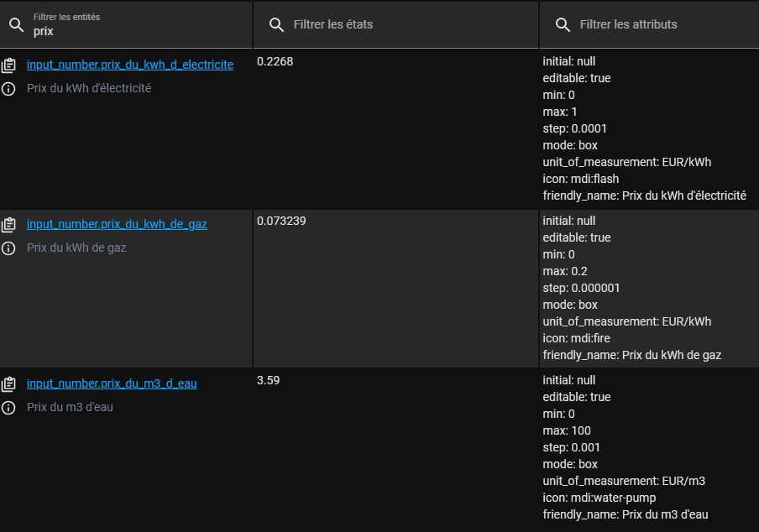The height and width of the screenshot is (532, 759).
Task: Open more info for Prix du m3 d'eau
Action: [9, 408]
